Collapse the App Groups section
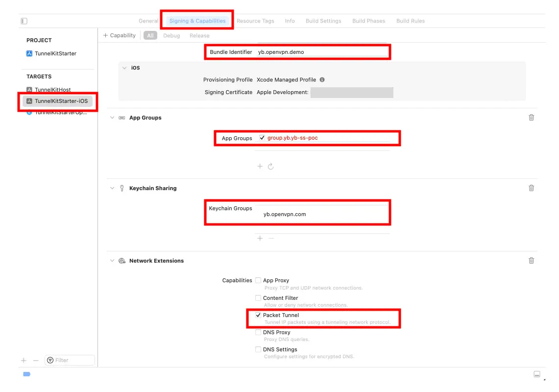This screenshot has height=392, width=559. tap(112, 118)
